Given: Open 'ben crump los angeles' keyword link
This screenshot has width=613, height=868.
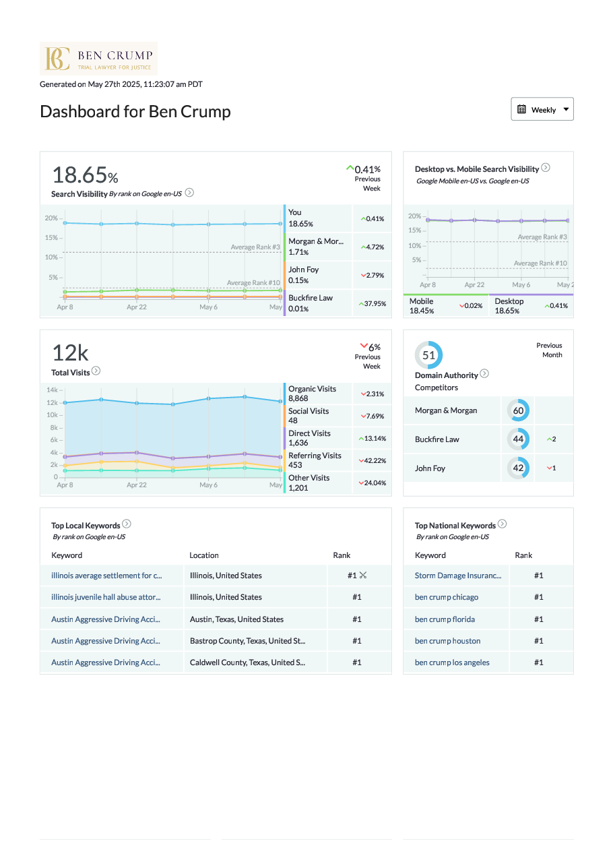Looking at the screenshot, I should click(x=452, y=662).
